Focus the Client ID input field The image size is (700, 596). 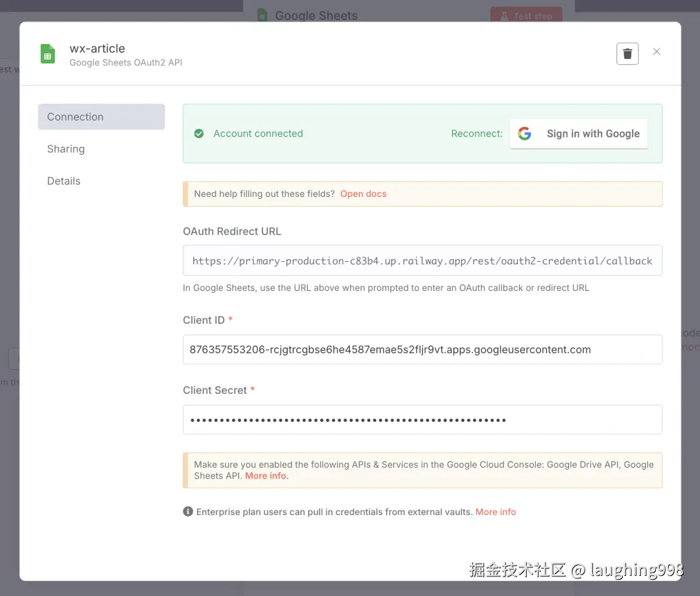[x=423, y=349]
